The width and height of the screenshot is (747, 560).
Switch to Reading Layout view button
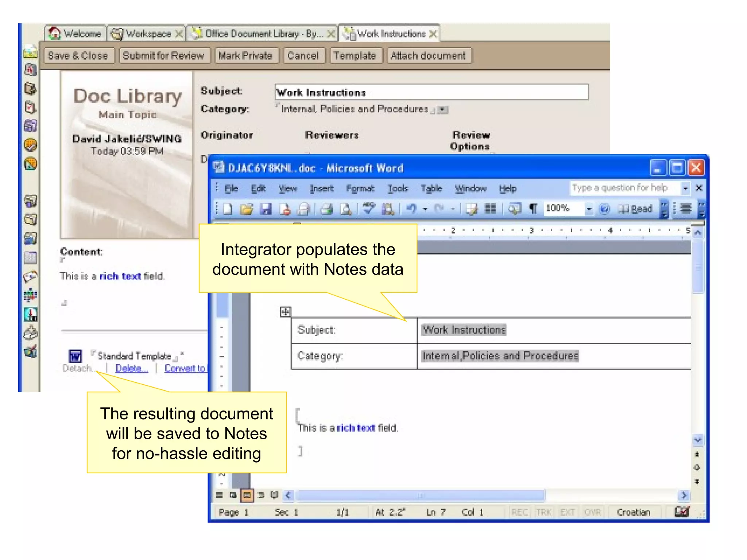pos(274,495)
